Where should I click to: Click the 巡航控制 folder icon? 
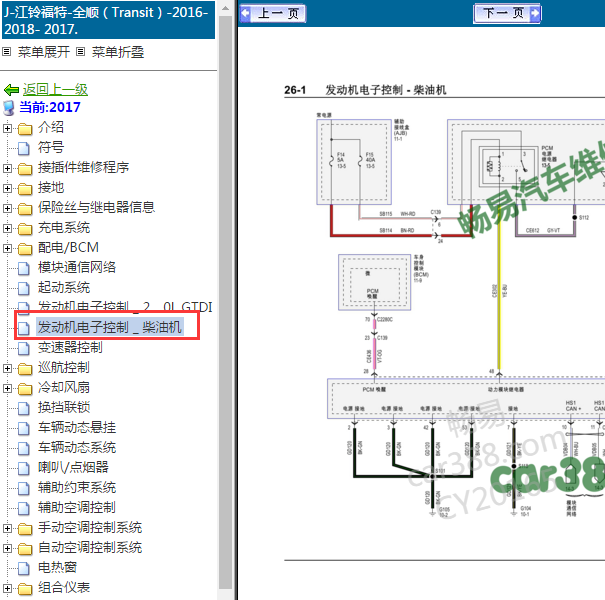coord(25,368)
